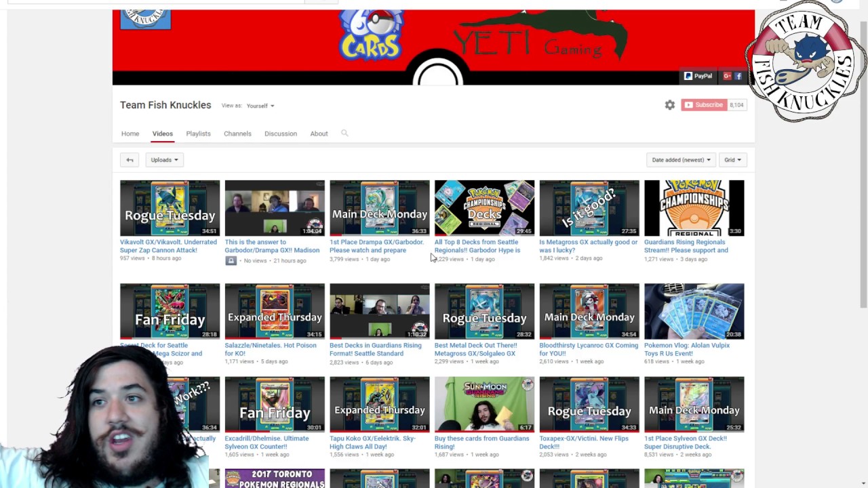The width and height of the screenshot is (868, 488).
Task: Open Facebook icon on banner
Action: (738, 76)
